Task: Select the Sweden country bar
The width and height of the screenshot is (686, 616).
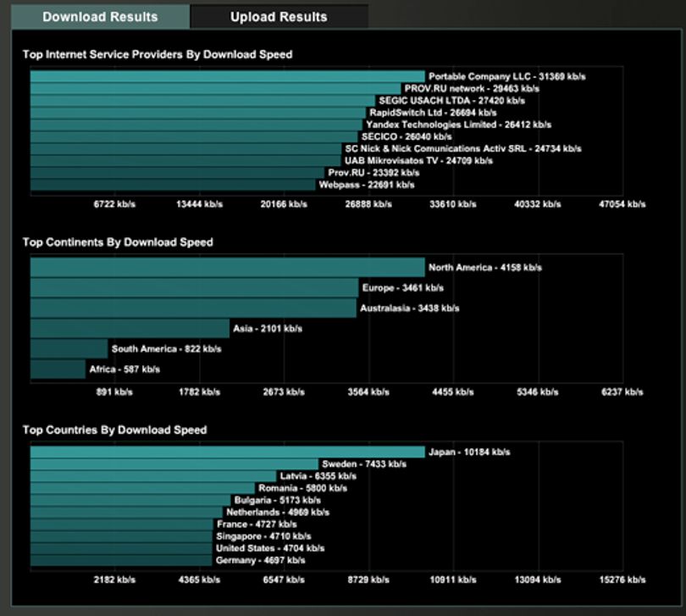Action: (174, 464)
